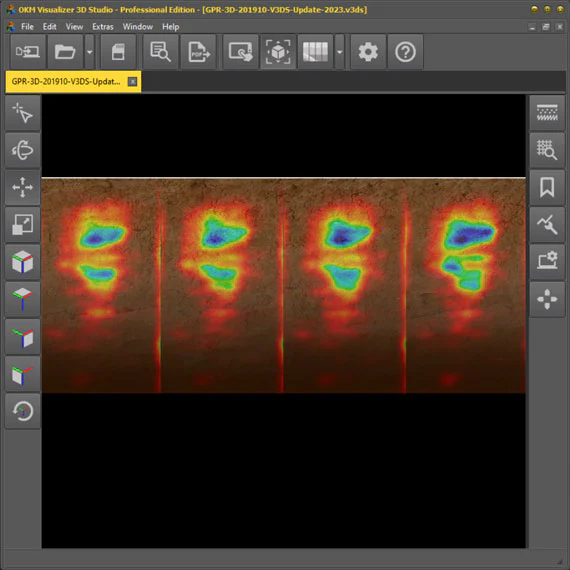Toggle the 3D fit-to-view cube button
The width and height of the screenshot is (570, 570).
tap(278, 52)
